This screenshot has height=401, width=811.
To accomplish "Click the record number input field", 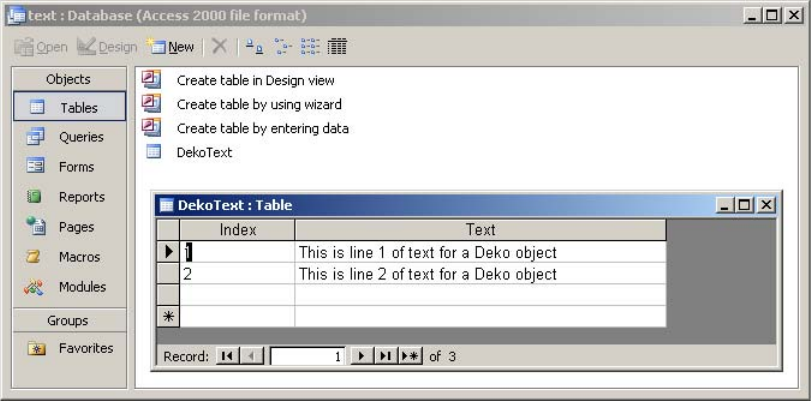I will point(308,356).
